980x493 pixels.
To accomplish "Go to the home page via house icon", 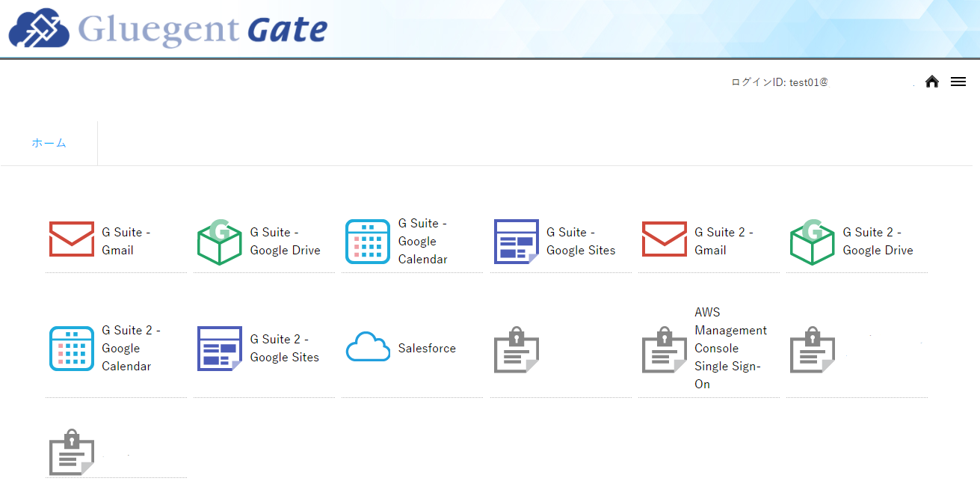I will [x=931, y=82].
